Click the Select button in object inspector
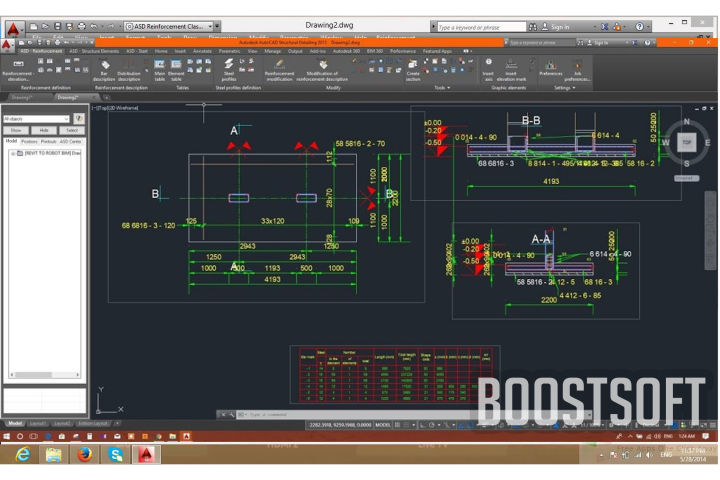 click(72, 131)
